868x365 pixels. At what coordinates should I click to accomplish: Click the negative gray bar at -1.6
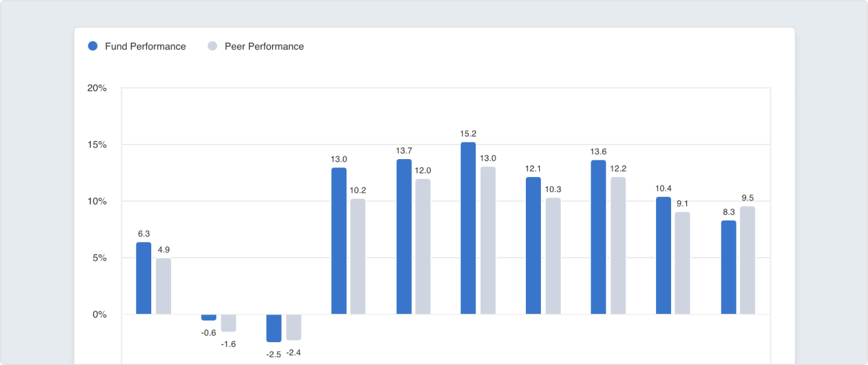click(x=228, y=323)
